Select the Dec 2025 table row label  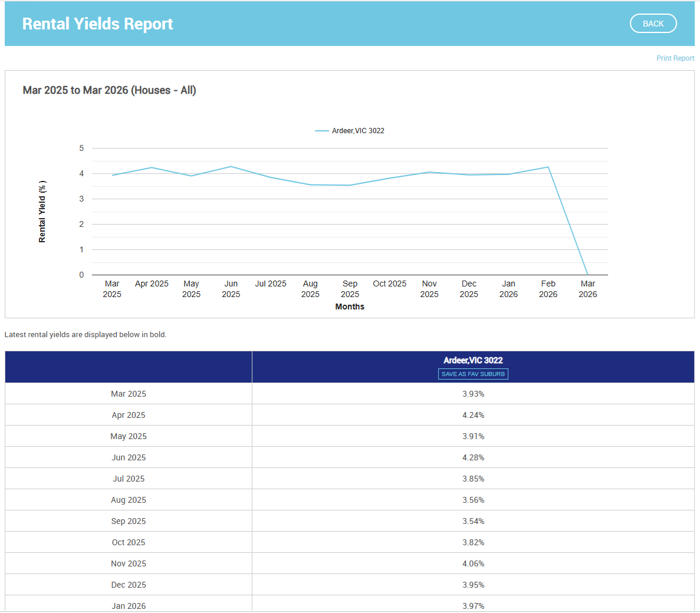tap(129, 585)
